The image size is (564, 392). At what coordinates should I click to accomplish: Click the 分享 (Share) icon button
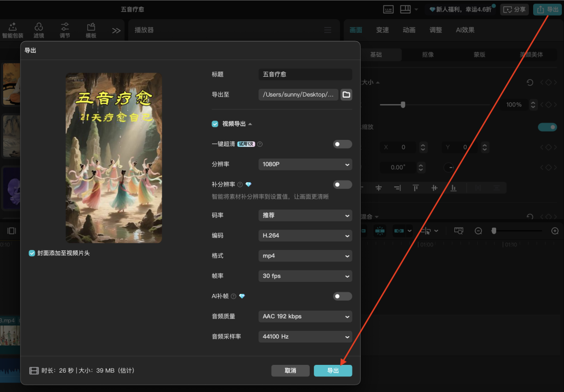coord(514,9)
